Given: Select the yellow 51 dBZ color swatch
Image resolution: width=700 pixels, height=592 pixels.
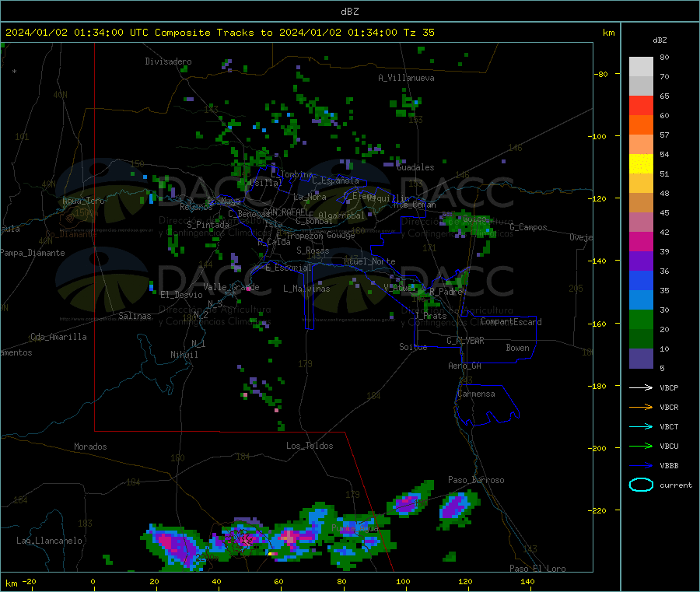Looking at the screenshot, I should (x=641, y=164).
